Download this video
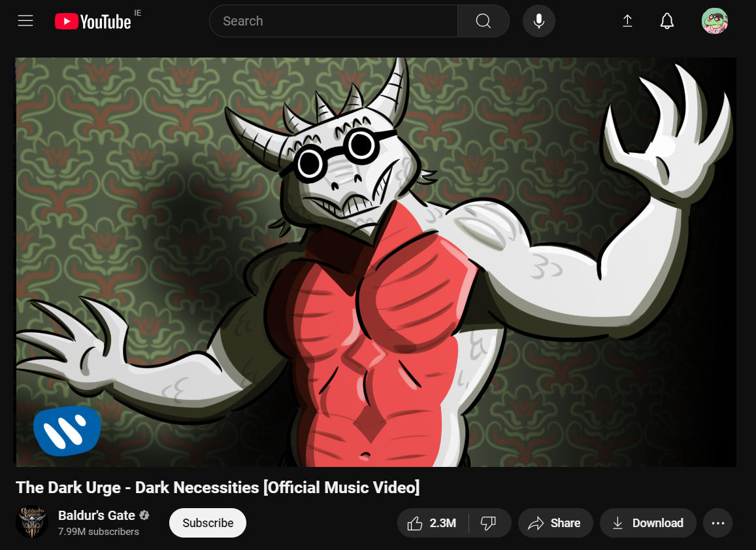Image resolution: width=756 pixels, height=550 pixels. pyautogui.click(x=648, y=523)
